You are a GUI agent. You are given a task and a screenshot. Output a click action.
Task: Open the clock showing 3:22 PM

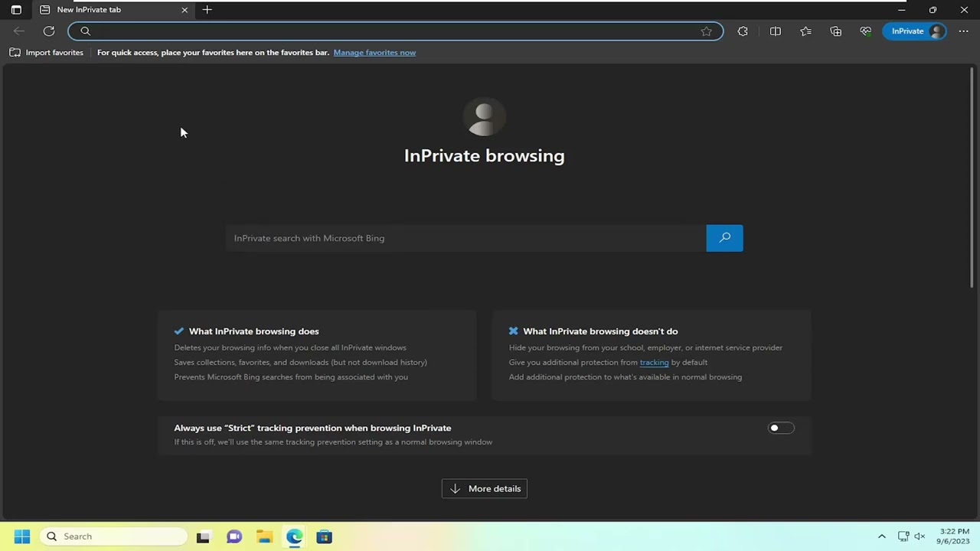pyautogui.click(x=953, y=536)
